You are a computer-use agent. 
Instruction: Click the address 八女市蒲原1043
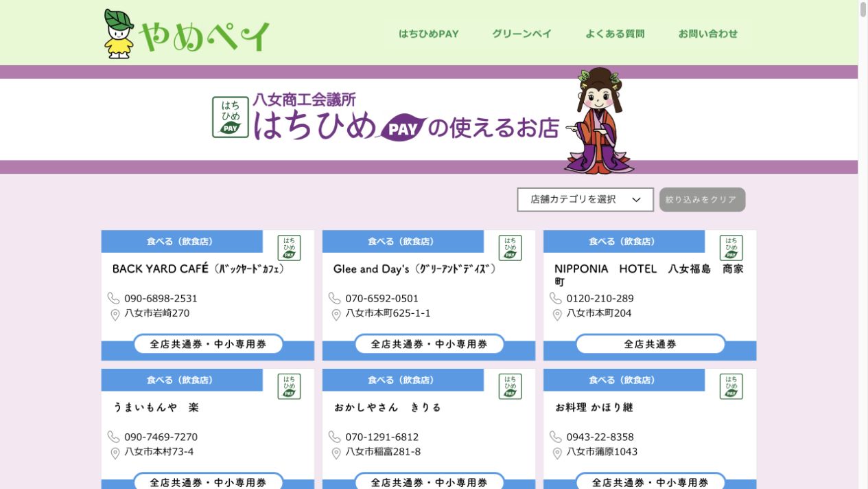[602, 452]
